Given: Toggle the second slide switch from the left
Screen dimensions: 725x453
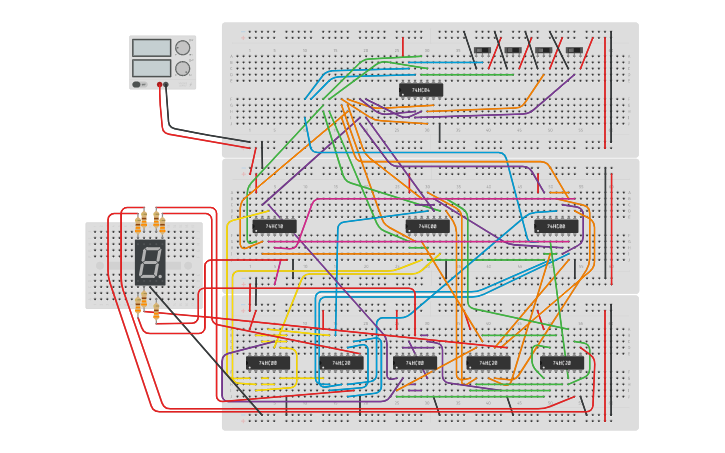Looking at the screenshot, I should [513, 49].
